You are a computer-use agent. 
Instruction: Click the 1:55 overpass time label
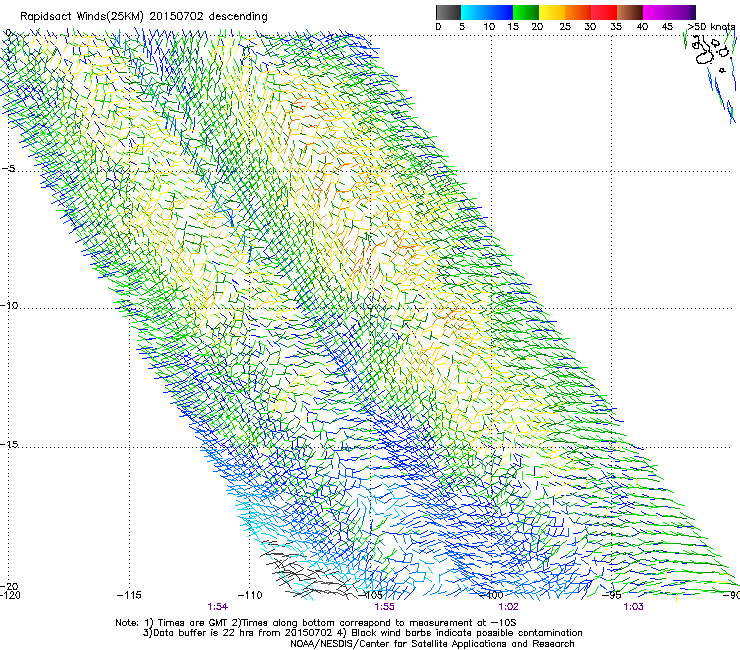[x=384, y=607]
